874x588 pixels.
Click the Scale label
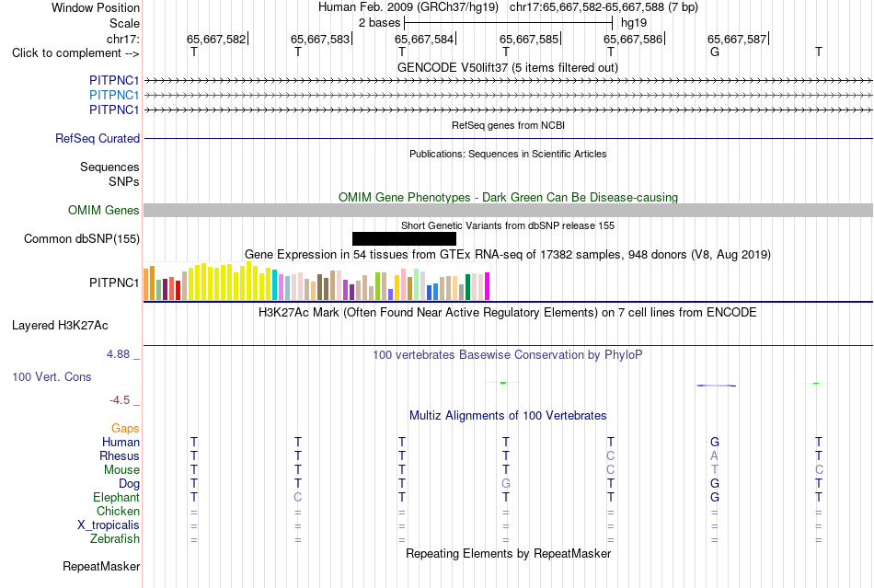click(x=124, y=23)
